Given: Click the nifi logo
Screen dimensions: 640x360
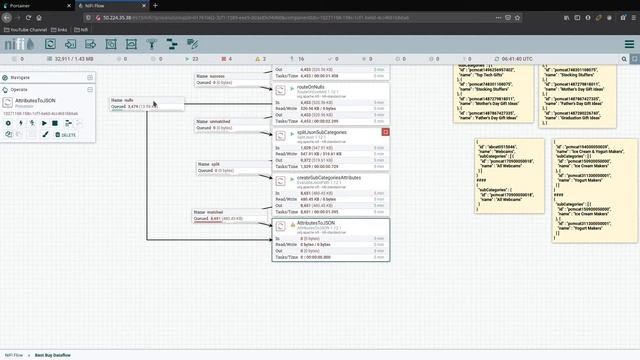Looking at the screenshot, I should click(x=19, y=44).
